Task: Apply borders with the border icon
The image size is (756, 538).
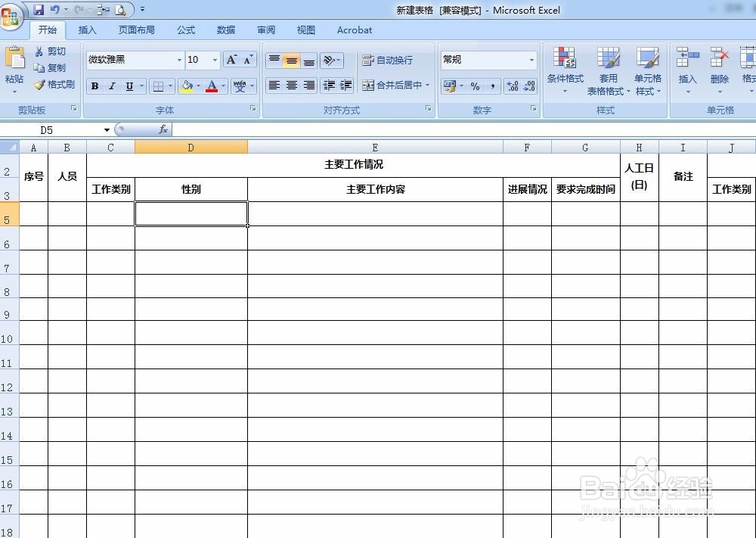Action: point(158,86)
